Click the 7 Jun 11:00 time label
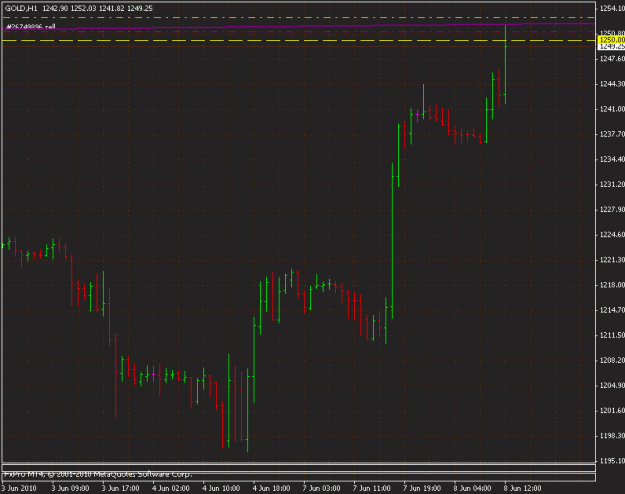 371,488
